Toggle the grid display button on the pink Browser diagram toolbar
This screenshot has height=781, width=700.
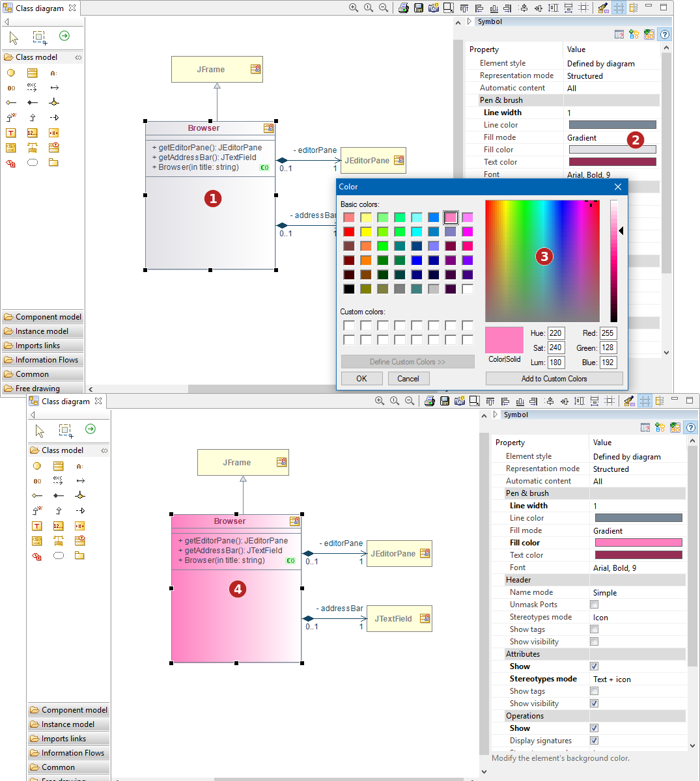[x=645, y=401]
